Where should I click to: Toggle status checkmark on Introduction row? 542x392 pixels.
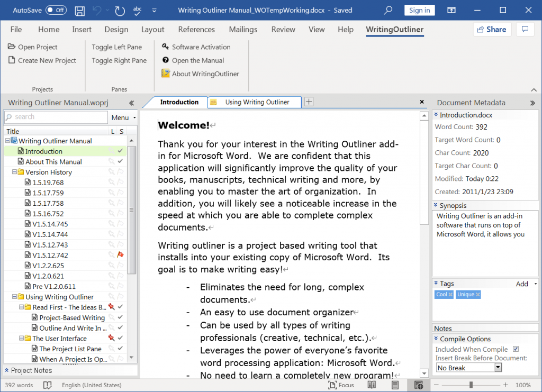click(120, 151)
